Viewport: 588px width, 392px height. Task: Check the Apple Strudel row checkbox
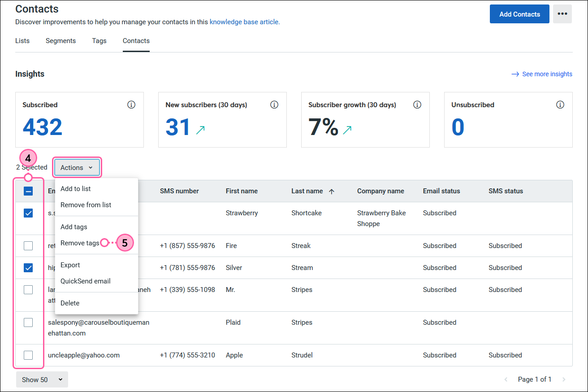click(x=28, y=355)
